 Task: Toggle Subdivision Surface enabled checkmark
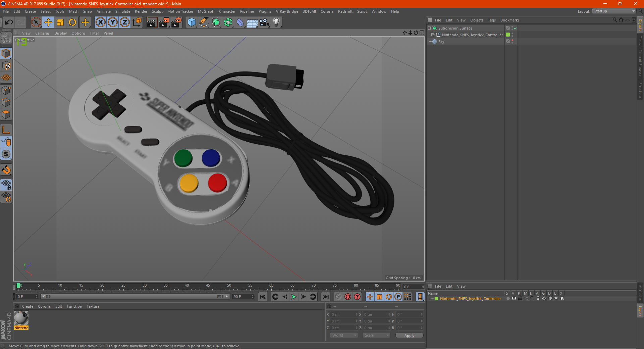pyautogui.click(x=516, y=28)
